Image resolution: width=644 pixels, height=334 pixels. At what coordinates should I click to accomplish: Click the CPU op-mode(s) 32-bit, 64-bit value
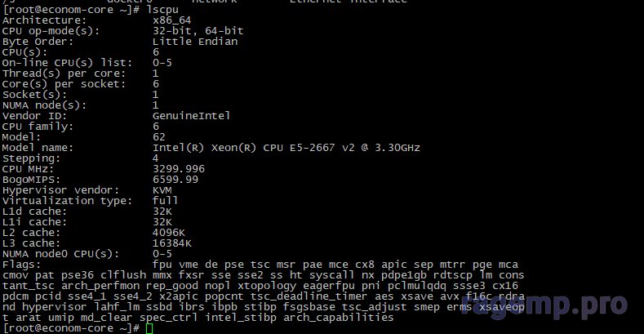click(x=198, y=31)
